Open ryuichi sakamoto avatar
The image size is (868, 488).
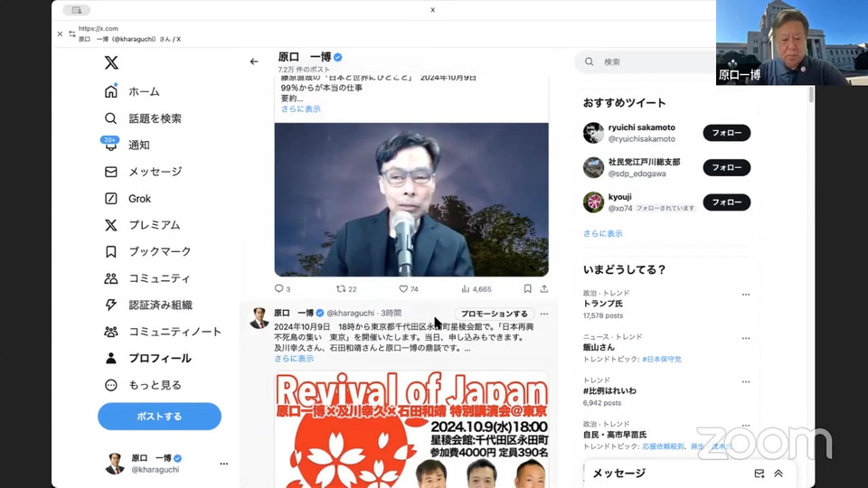[x=593, y=133]
